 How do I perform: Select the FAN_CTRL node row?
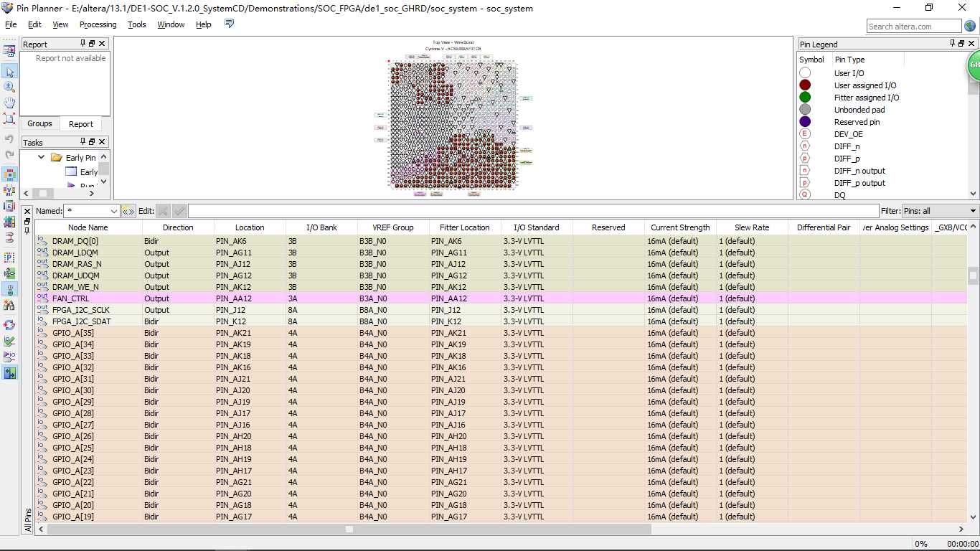coord(501,298)
